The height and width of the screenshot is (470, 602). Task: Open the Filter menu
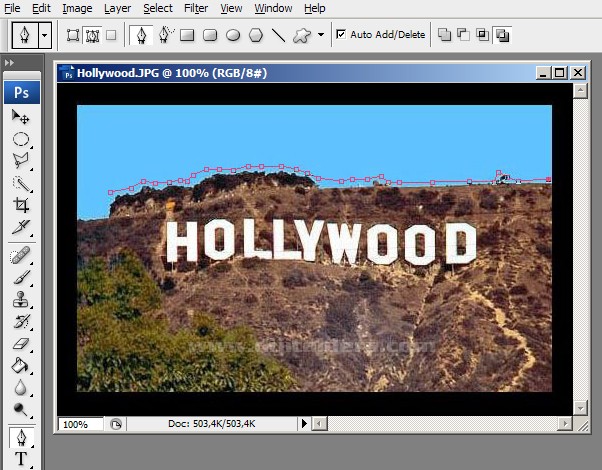tap(196, 8)
